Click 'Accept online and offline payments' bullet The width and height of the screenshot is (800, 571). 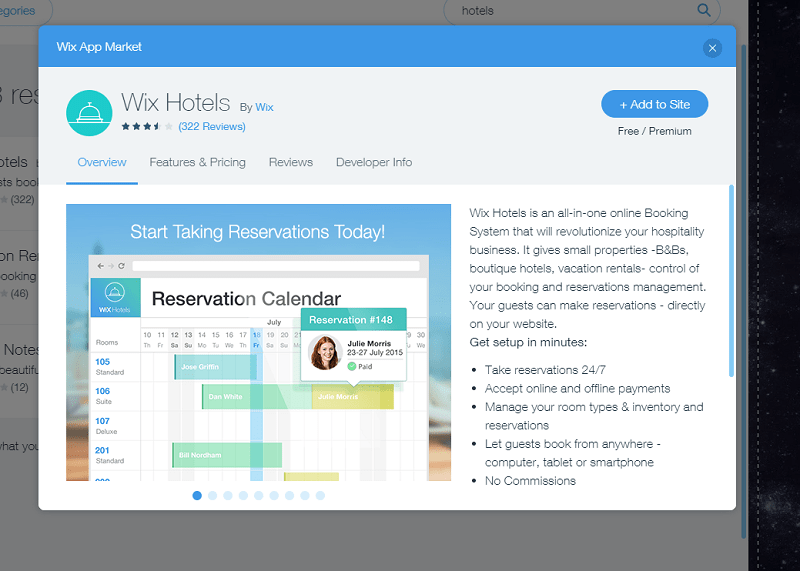(577, 388)
